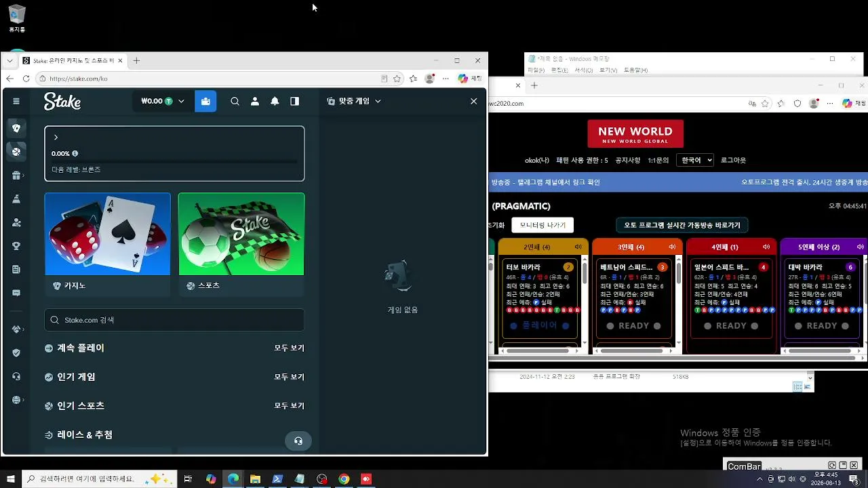Viewport: 868px width, 488px height.
Task: Open Chrome from the taskbar
Action: click(344, 479)
